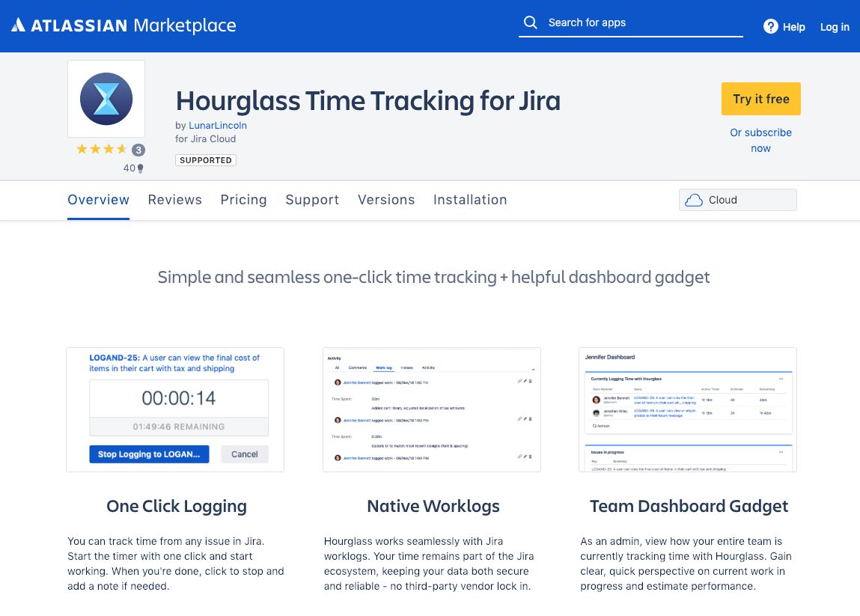Click Log in
Screen dimensions: 860x616
835,27
